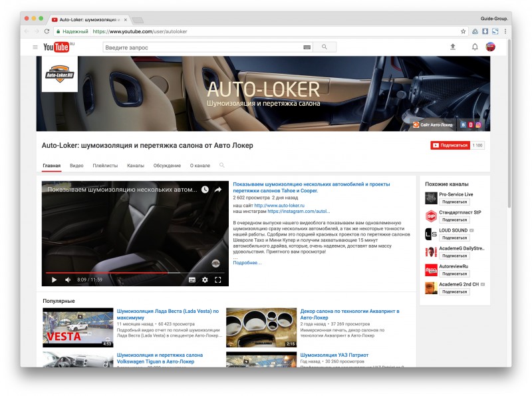Open the notifications bell

475,47
